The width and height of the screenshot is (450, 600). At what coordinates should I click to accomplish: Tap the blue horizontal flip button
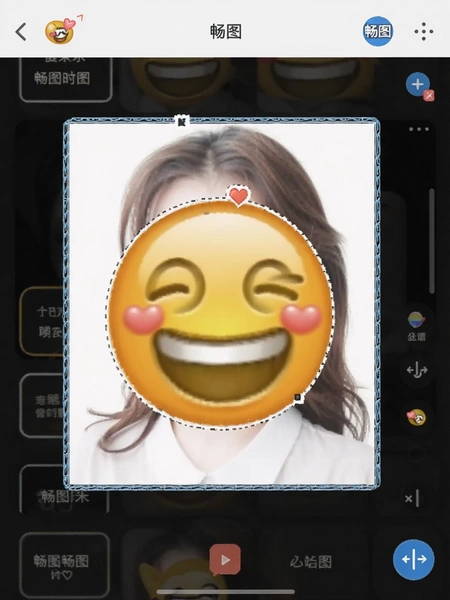point(414,559)
